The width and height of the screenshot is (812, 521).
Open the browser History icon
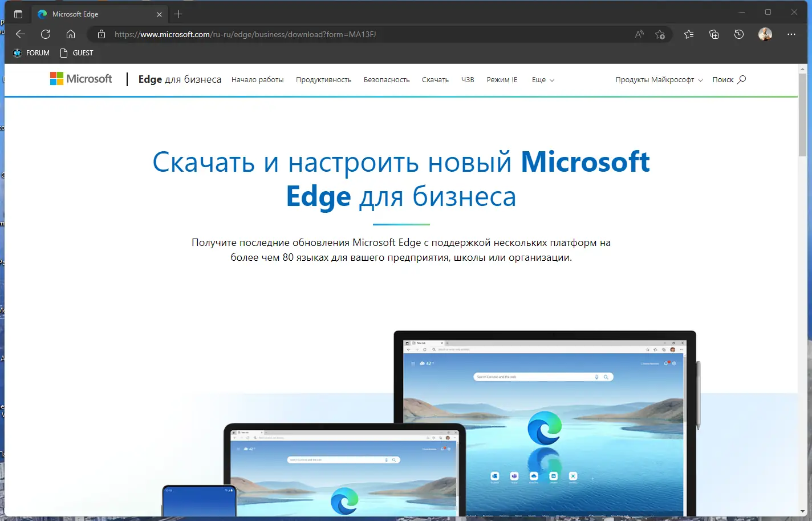click(x=739, y=34)
